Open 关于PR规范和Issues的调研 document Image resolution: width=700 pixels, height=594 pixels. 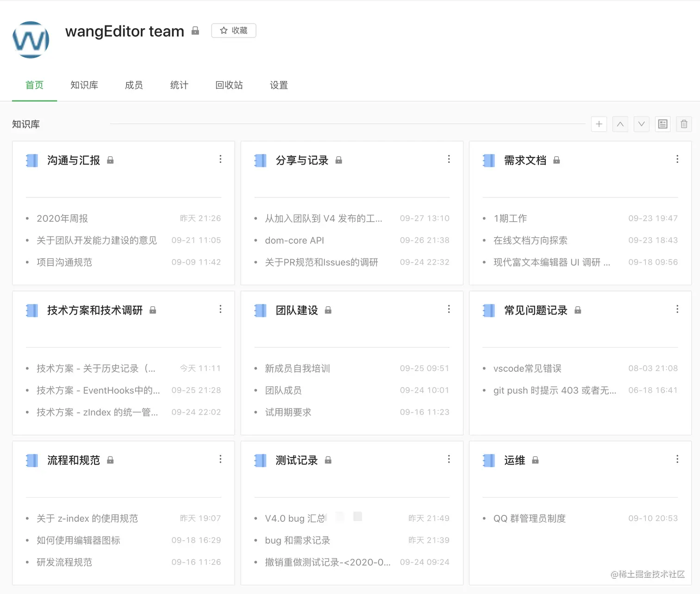pyautogui.click(x=322, y=262)
